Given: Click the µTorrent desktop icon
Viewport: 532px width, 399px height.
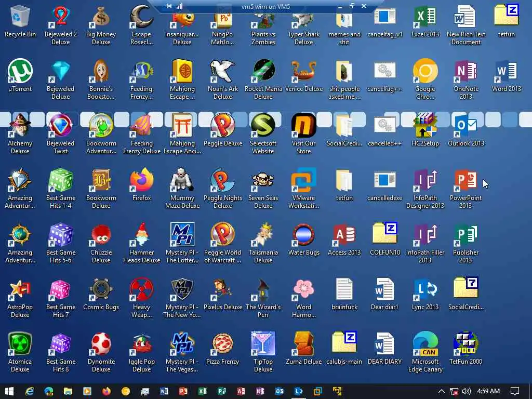Looking at the screenshot, I should (x=20, y=76).
